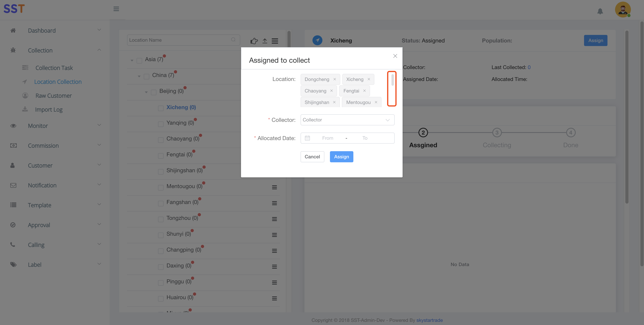This screenshot has height=325, width=644.
Task: Click the user avatar in top right
Action: 623,10
